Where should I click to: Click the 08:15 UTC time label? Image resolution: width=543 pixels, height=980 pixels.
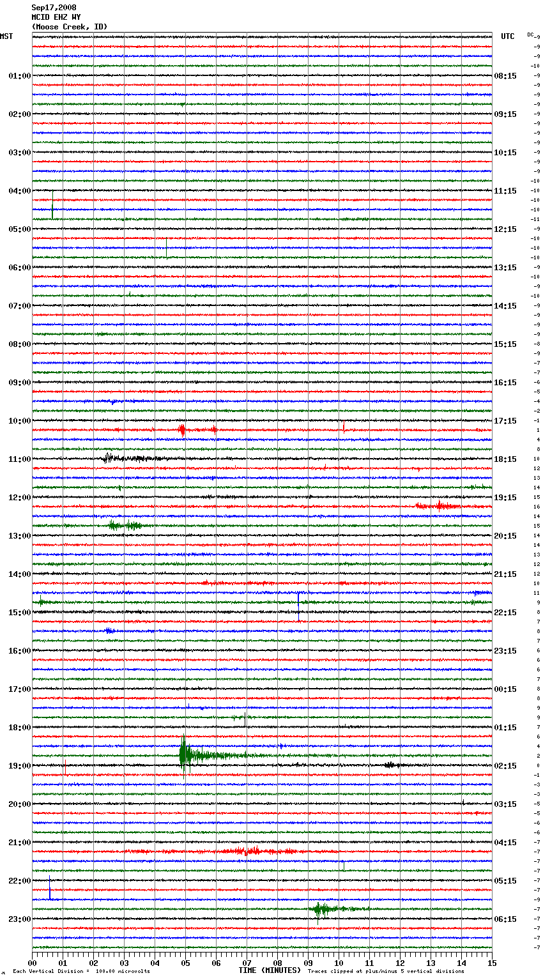505,76
